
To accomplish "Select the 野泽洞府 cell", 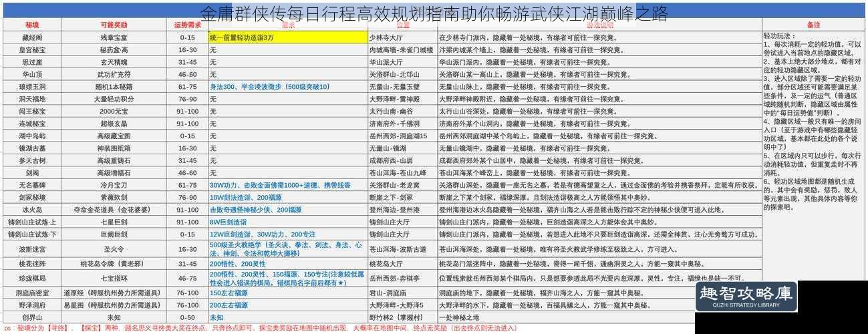I will 32,305.
